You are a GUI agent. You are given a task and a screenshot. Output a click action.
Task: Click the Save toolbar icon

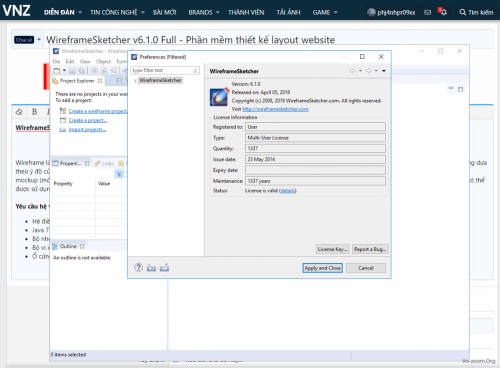[x=72, y=70]
